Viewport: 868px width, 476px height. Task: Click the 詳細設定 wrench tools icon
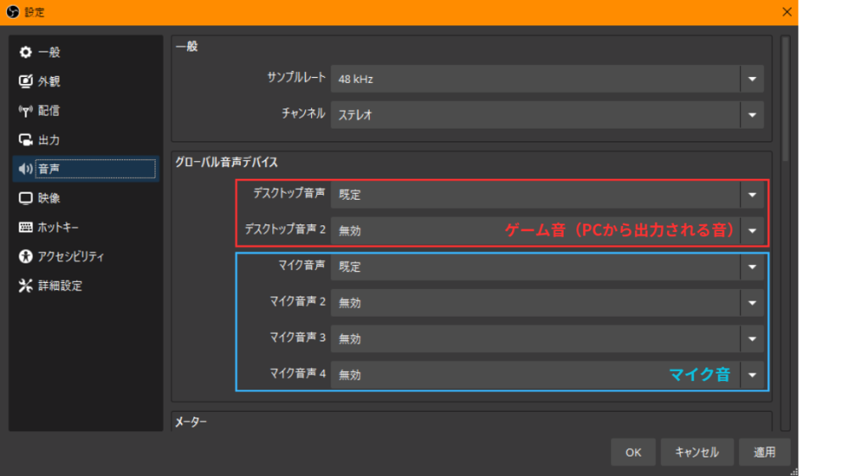pyautogui.click(x=25, y=285)
